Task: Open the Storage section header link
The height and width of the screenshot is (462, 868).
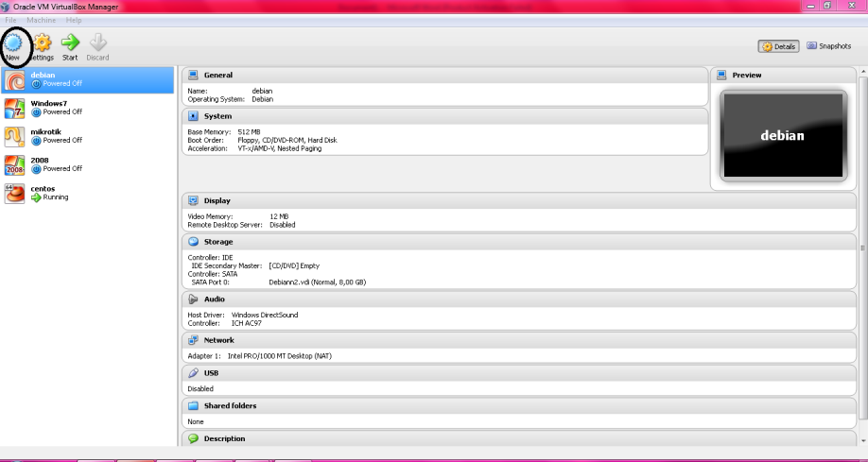Action: (218, 242)
